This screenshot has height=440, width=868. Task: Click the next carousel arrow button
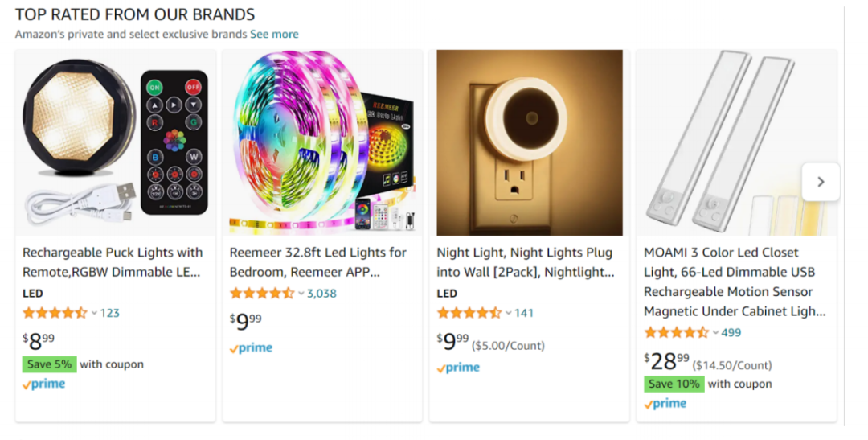[x=820, y=182]
